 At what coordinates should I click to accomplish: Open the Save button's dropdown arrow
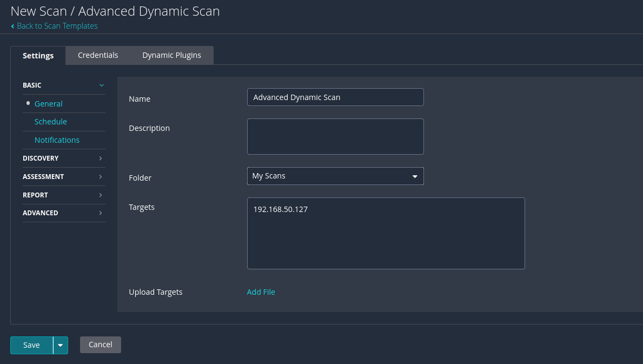coord(61,345)
